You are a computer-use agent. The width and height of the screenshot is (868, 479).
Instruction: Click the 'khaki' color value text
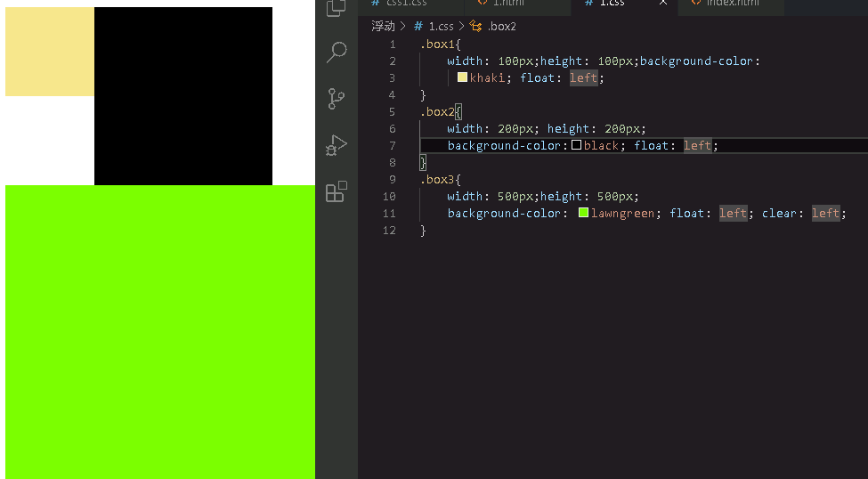point(487,77)
